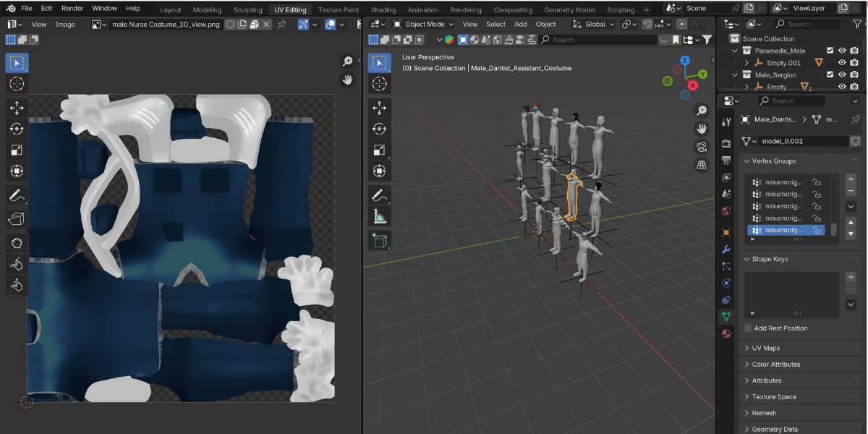Switch to the Texture Paint workspace tab

[339, 10]
